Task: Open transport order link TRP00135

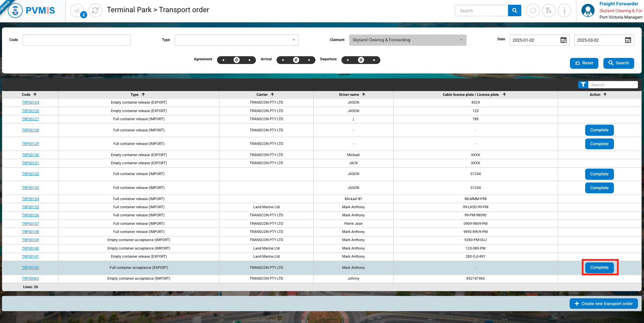Action: (x=30, y=207)
